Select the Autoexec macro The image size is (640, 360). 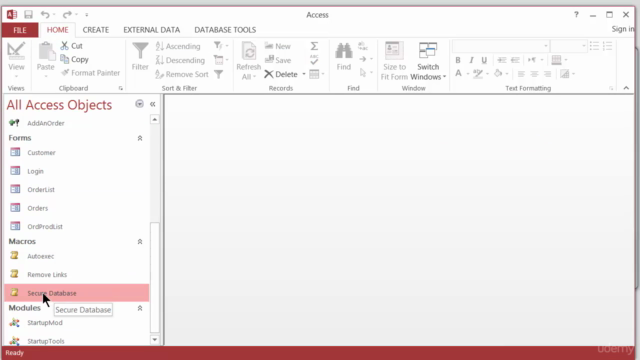(77, 256)
